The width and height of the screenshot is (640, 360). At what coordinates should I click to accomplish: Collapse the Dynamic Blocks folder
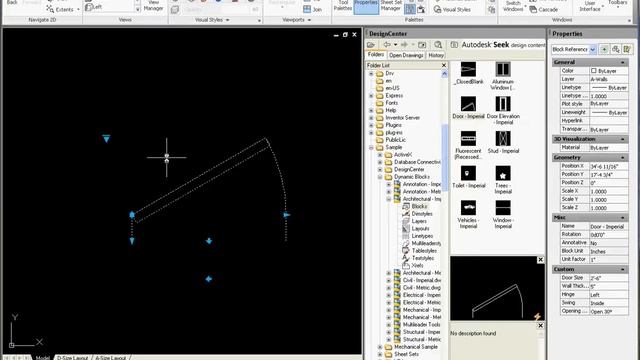click(380, 177)
